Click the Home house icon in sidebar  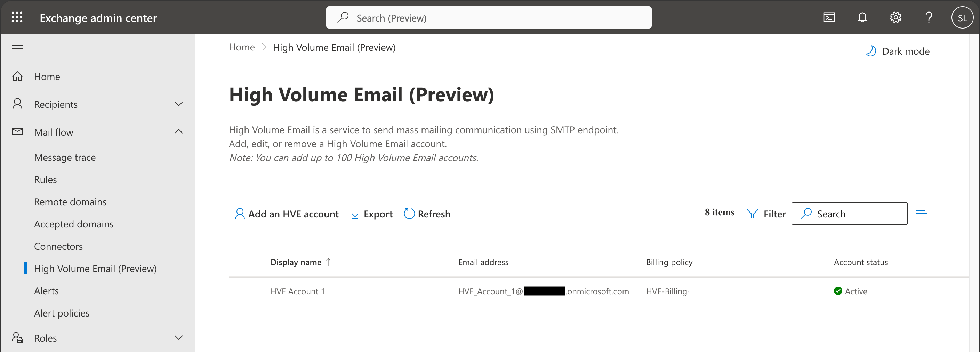point(17,76)
